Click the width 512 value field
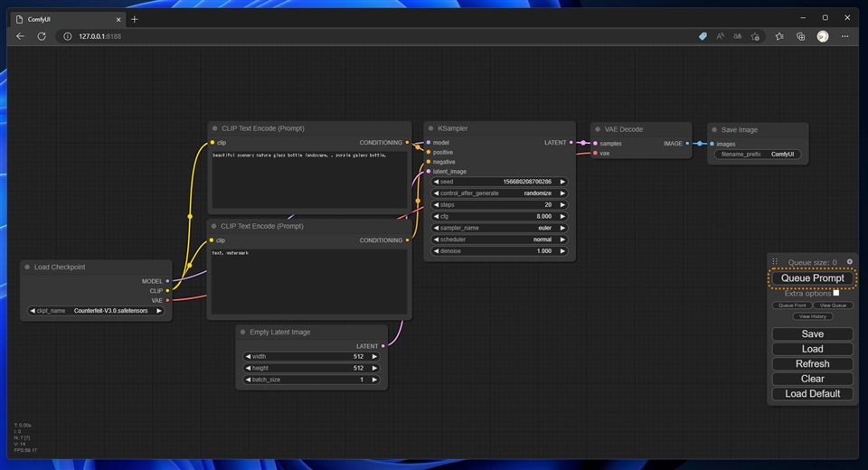 (311, 356)
